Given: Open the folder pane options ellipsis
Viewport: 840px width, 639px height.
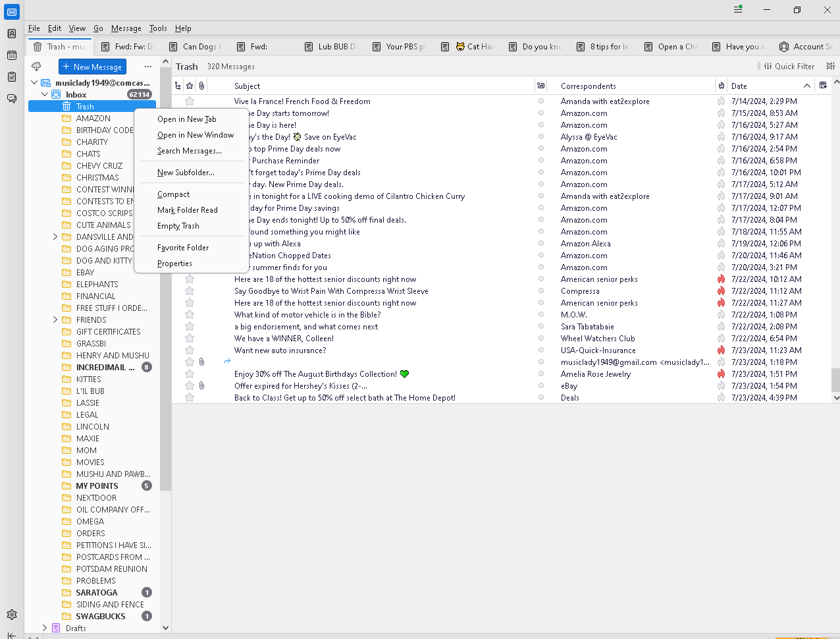Looking at the screenshot, I should coord(148,67).
